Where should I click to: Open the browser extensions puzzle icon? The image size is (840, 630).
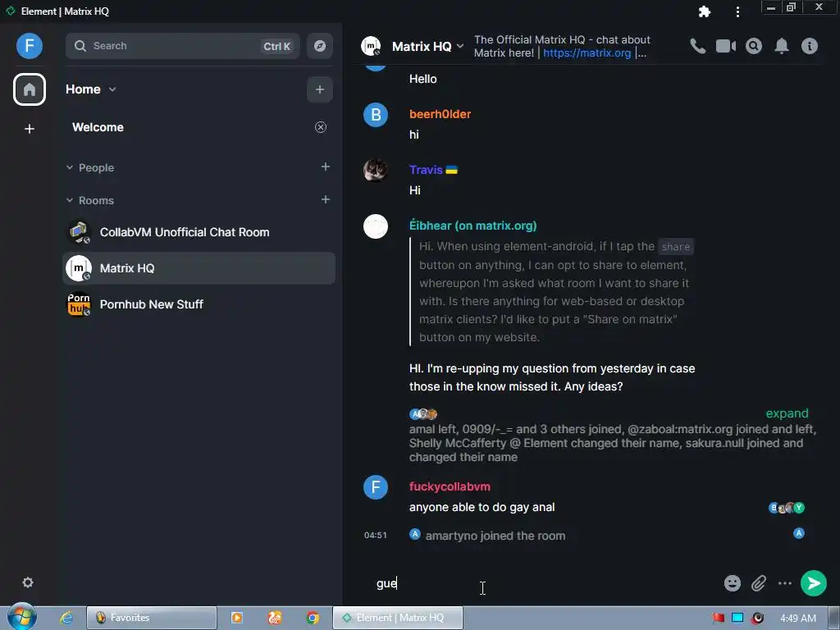(x=705, y=11)
